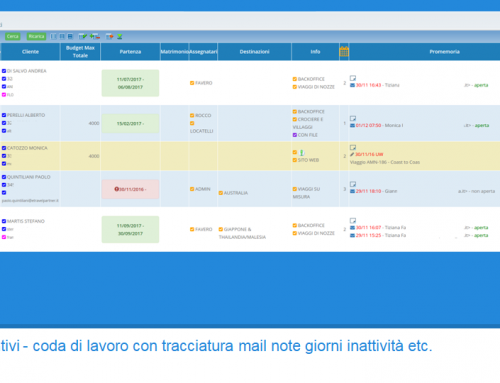Click the red warning icon in 30/11/2016 date
Image resolution: width=500 pixels, height=383 pixels.
click(x=116, y=189)
